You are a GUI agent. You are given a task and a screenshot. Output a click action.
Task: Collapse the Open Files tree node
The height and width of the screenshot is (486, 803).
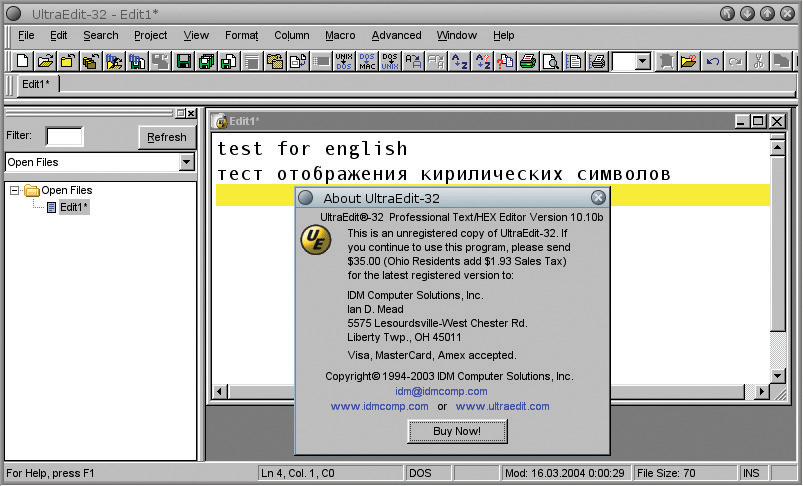click(14, 191)
